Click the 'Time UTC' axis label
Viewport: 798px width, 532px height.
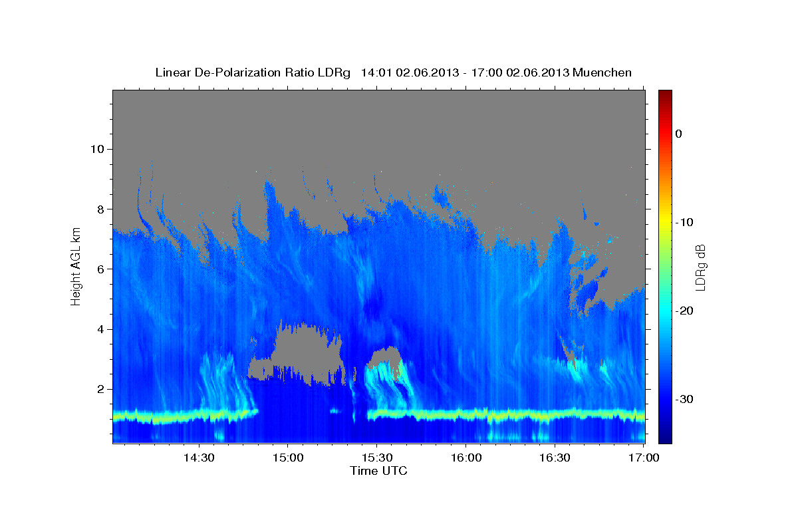click(x=378, y=471)
